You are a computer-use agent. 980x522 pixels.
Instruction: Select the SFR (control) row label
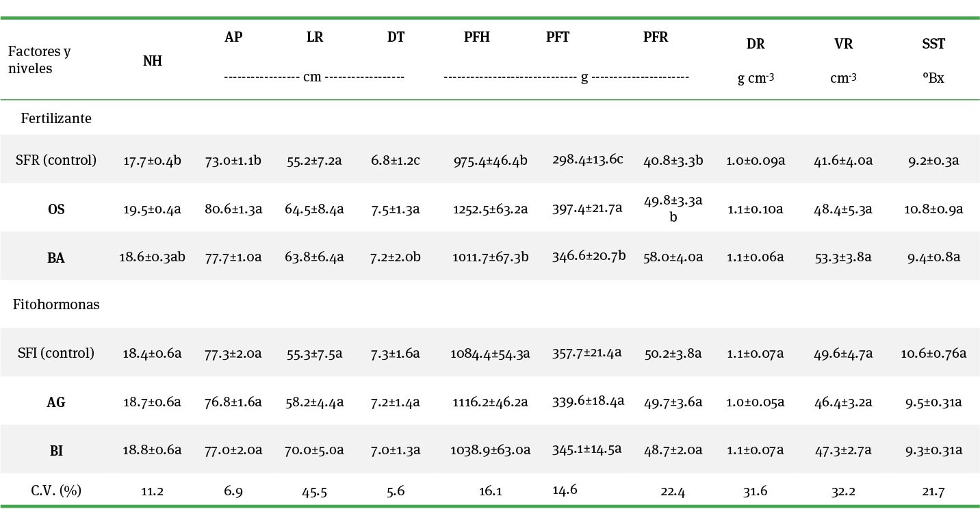[56, 161]
